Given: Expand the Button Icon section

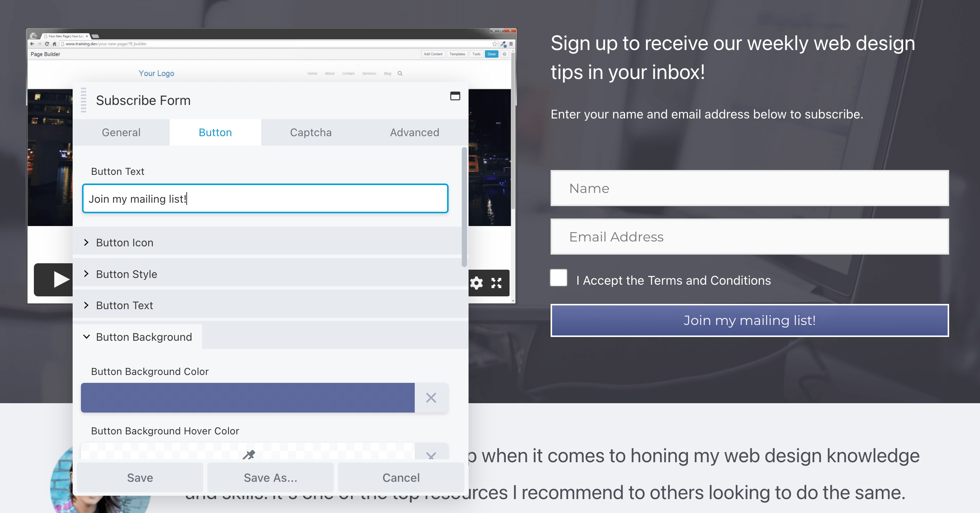Looking at the screenshot, I should pyautogui.click(x=125, y=243).
